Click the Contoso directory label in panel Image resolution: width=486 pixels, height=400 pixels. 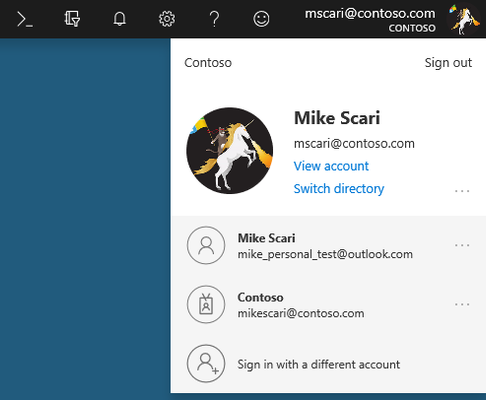click(x=208, y=63)
